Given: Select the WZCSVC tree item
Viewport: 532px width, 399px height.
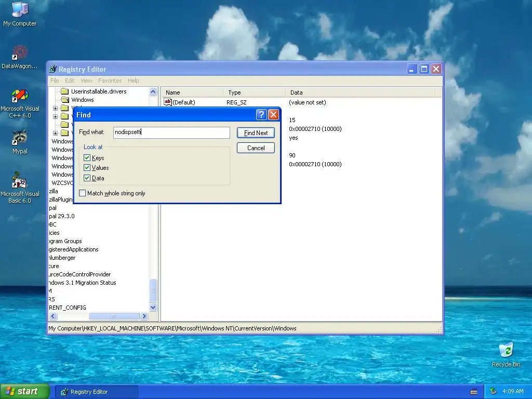Looking at the screenshot, I should pyautogui.click(x=62, y=183).
